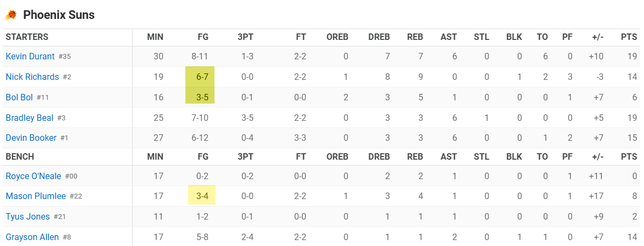644x246 pixels.
Task: Click Devin Booker's name
Action: 31,138
